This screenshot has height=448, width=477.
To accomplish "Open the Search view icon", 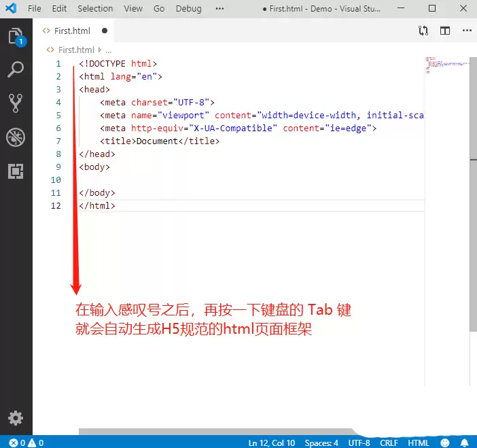I will pyautogui.click(x=16, y=69).
